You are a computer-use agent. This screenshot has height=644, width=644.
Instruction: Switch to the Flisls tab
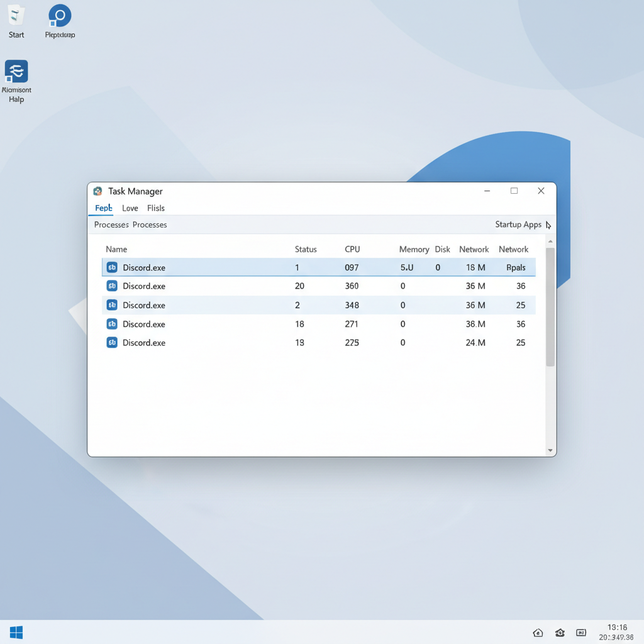[x=156, y=208]
